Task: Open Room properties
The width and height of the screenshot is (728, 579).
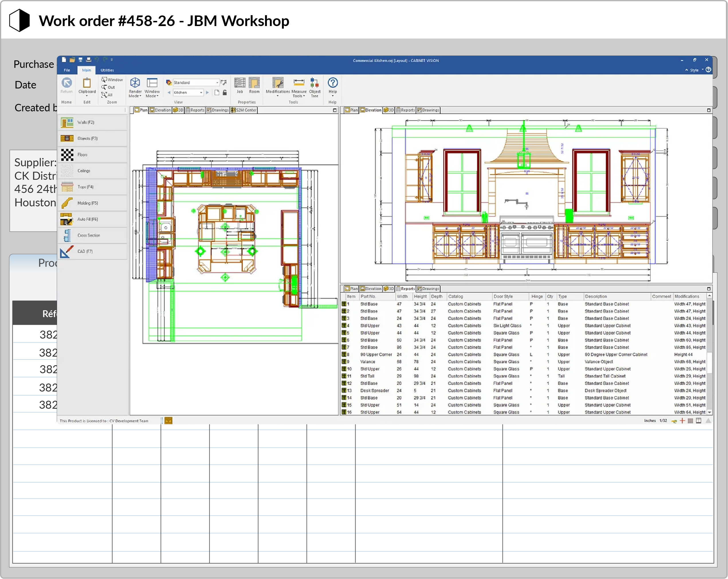Action: point(254,86)
